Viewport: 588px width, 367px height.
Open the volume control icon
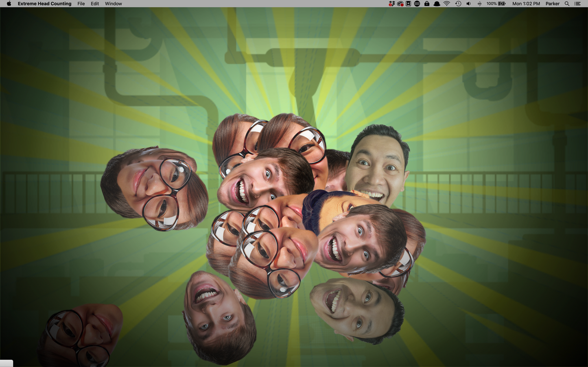469,4
